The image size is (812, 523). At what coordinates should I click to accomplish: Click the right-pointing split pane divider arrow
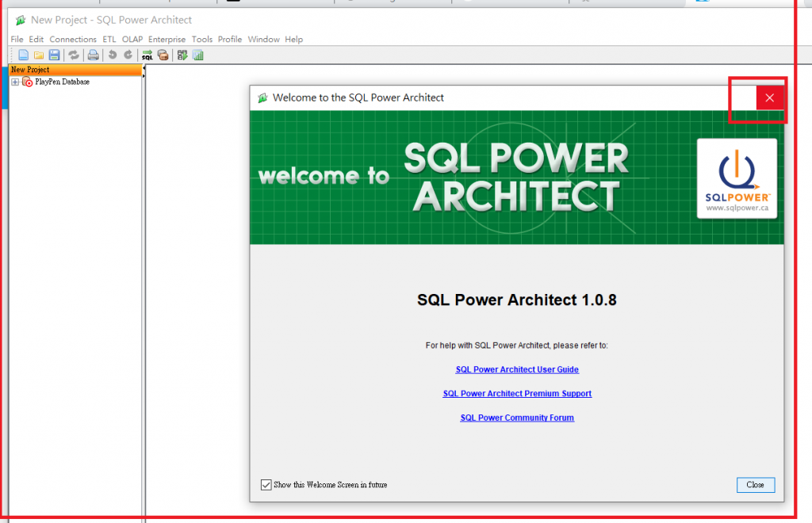tap(144, 76)
